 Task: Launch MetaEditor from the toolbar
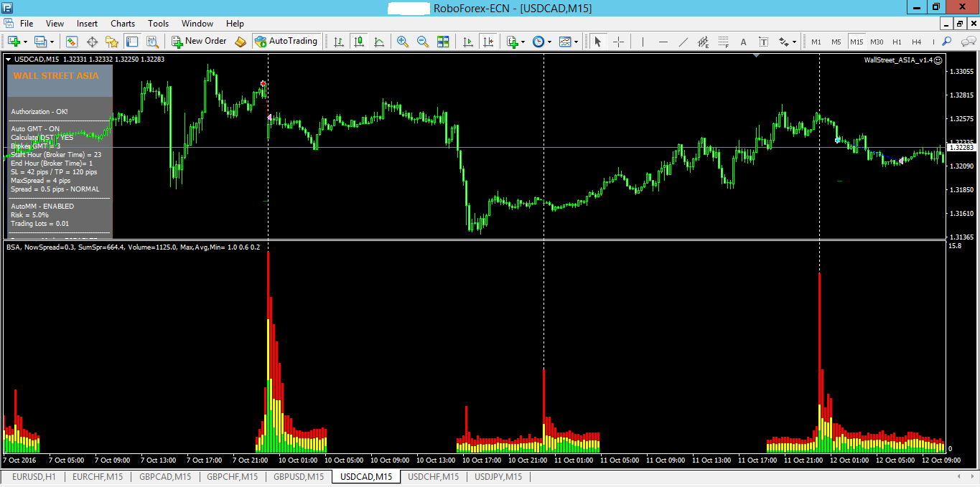(241, 42)
